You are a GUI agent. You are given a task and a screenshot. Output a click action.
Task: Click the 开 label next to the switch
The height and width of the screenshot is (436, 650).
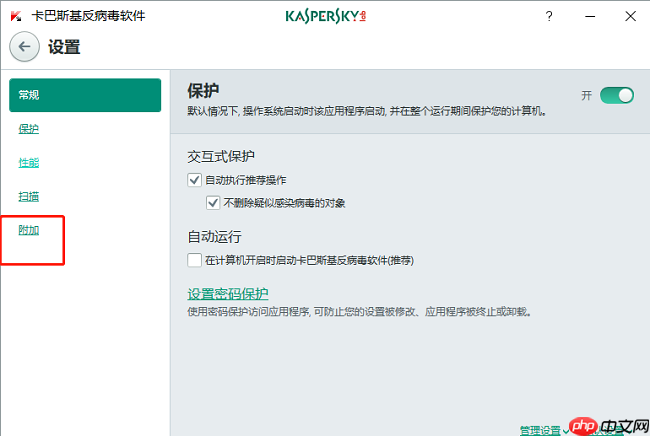pyautogui.click(x=586, y=96)
